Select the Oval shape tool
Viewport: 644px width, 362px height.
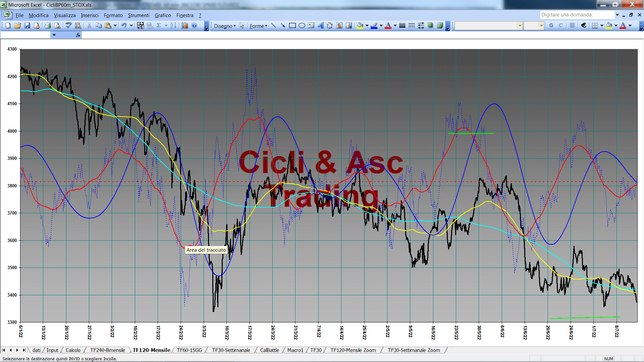(x=302, y=25)
